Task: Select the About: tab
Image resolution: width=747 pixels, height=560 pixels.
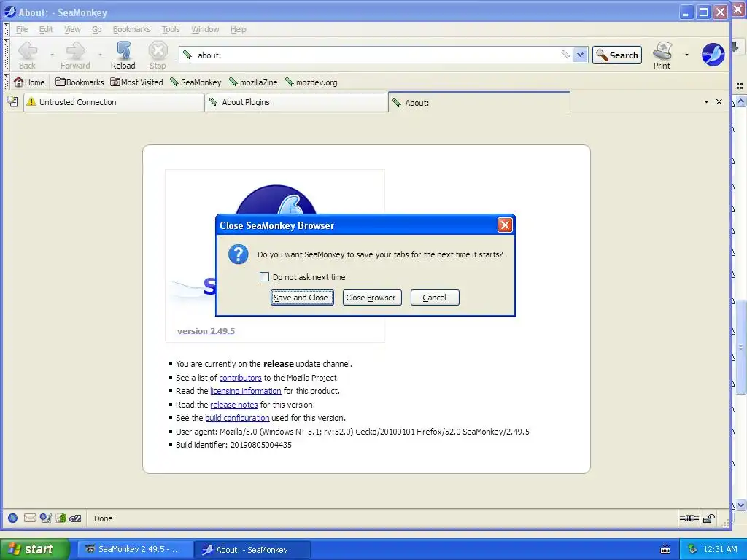Action: 479,102
